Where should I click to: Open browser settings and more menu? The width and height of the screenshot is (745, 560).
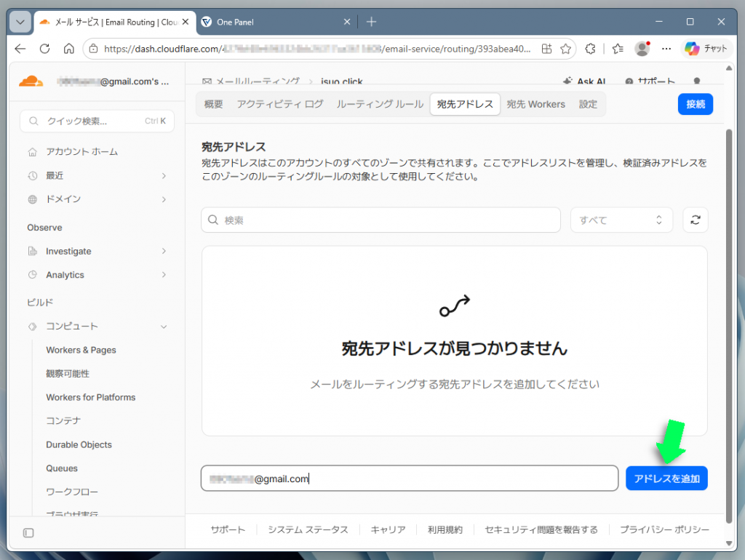666,49
